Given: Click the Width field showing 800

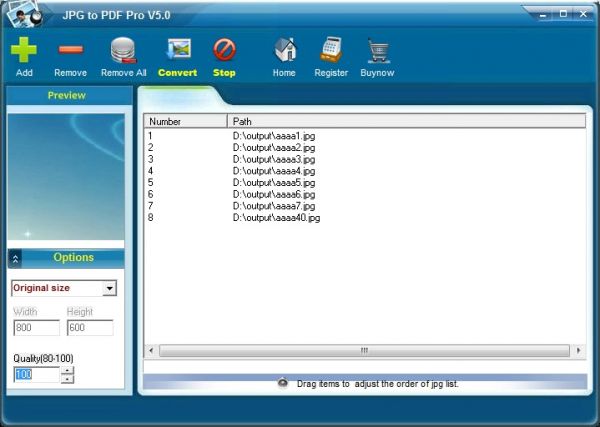Looking at the screenshot, I should tap(37, 328).
